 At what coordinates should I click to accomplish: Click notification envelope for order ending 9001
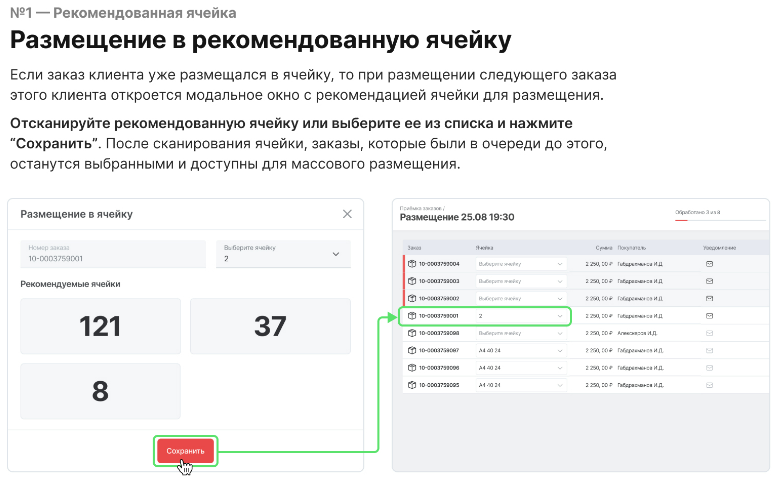point(709,316)
